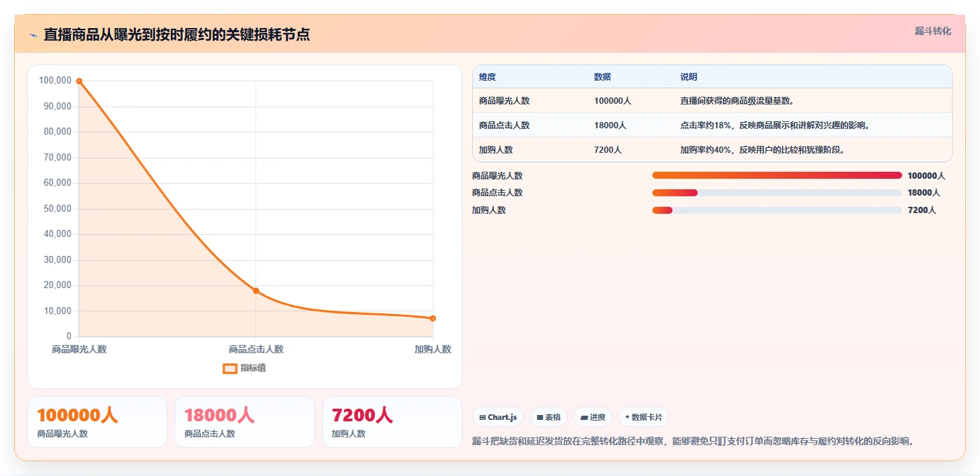
Task: Click the 加购人数 progress row label
Action: (x=489, y=210)
